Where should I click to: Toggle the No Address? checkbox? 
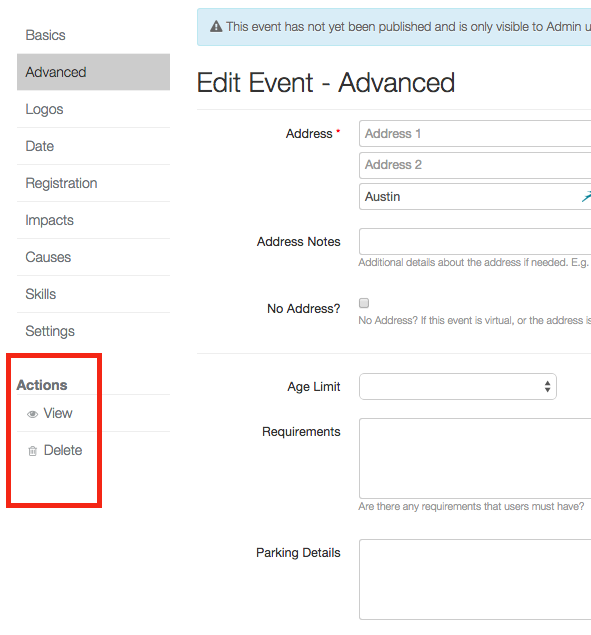pyautogui.click(x=364, y=303)
